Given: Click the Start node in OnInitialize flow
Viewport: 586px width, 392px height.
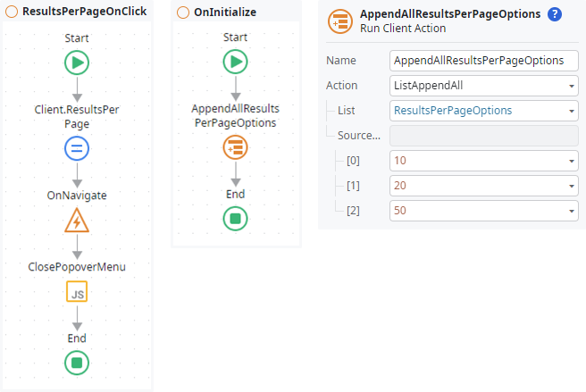Looking at the screenshot, I should [x=235, y=62].
